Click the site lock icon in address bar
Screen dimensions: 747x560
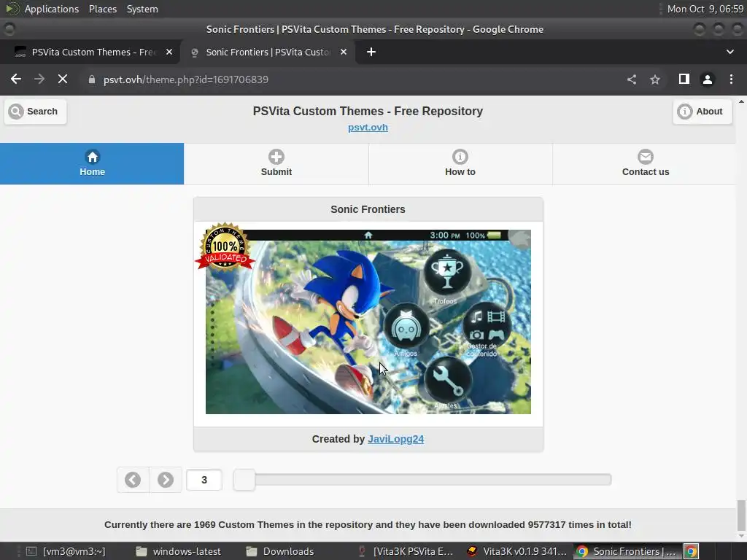(92, 79)
